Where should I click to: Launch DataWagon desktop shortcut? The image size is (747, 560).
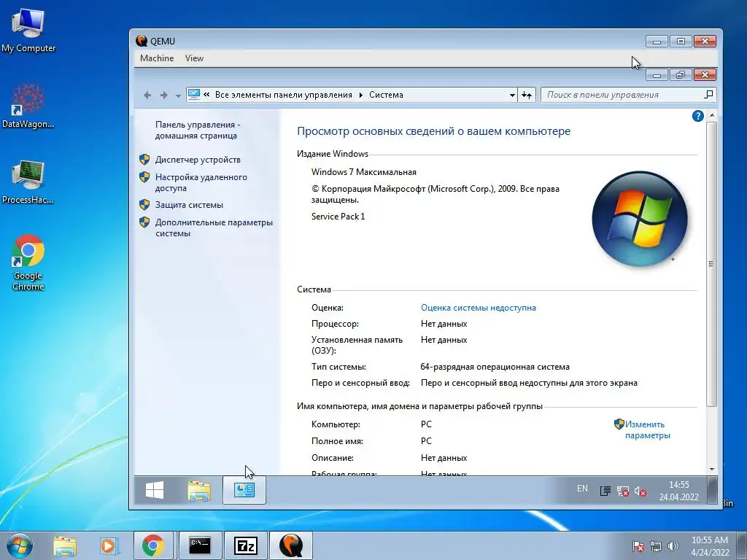[28, 106]
